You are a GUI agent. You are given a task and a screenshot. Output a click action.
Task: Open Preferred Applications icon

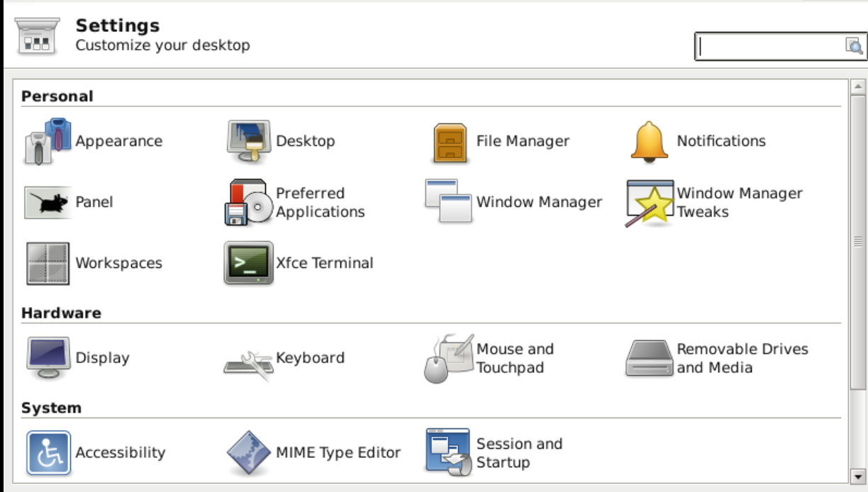coord(248,203)
